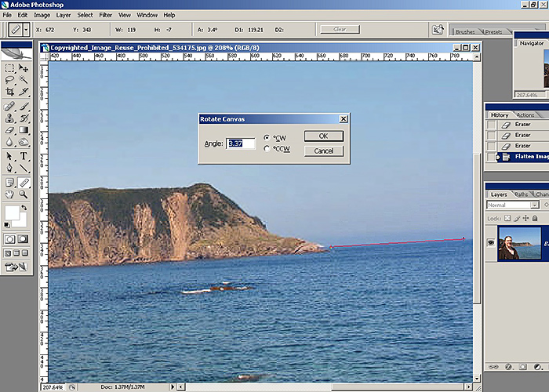Select the Eraser tool in toolbox
This screenshot has width=549, height=392.
9,130
